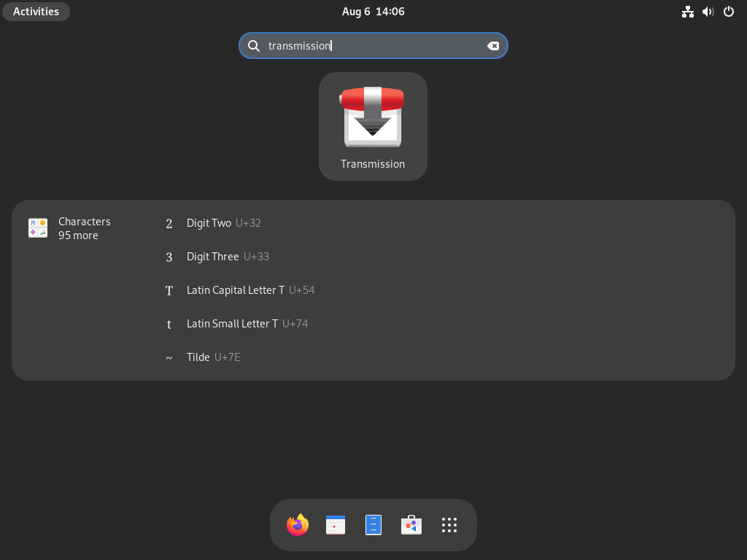Screen dimensions: 747x560
Task: Click inside the search input field
Action: (365, 45)
